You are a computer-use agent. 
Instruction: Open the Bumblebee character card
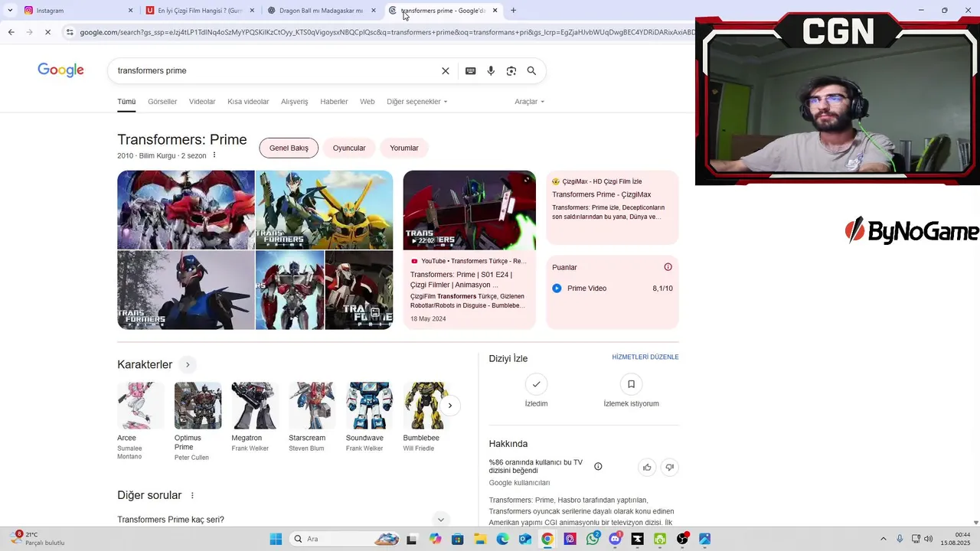426,417
